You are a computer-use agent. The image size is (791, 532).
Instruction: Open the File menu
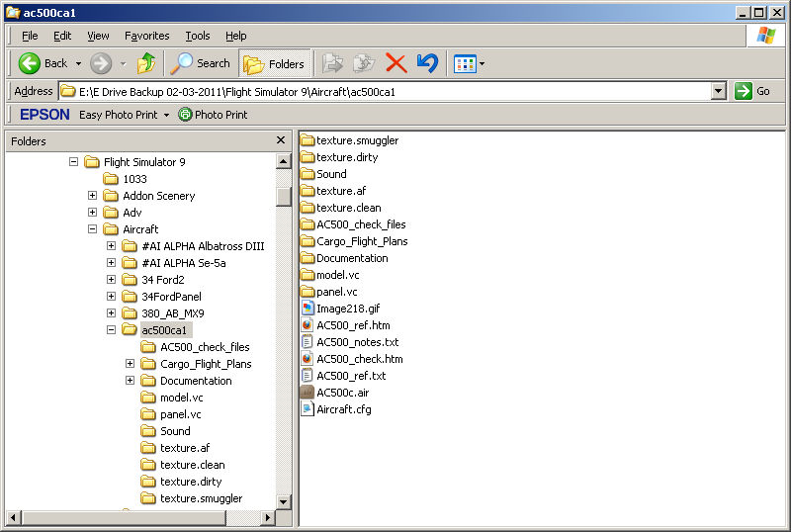click(30, 36)
